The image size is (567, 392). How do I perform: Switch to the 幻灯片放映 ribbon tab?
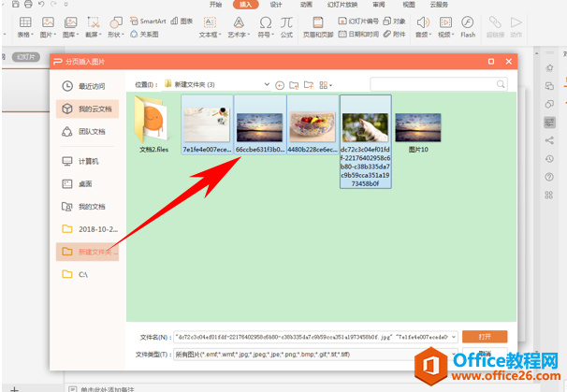point(342,5)
